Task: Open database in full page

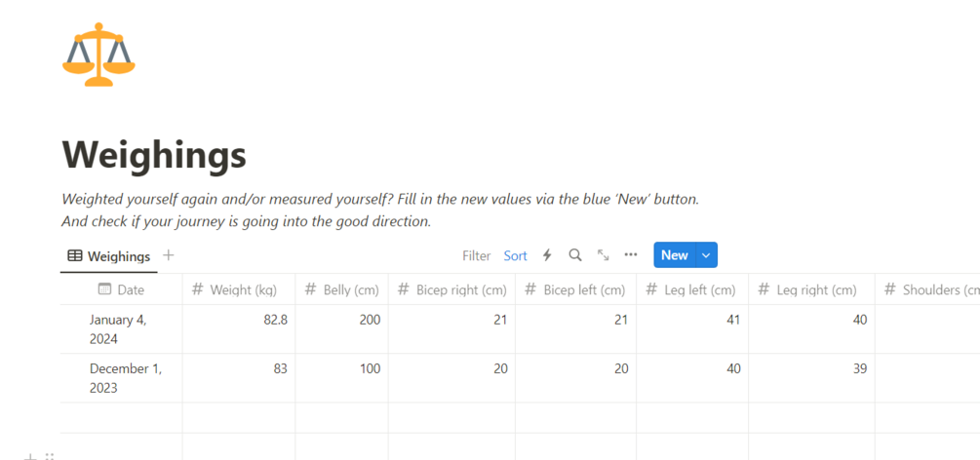Action: [x=604, y=255]
